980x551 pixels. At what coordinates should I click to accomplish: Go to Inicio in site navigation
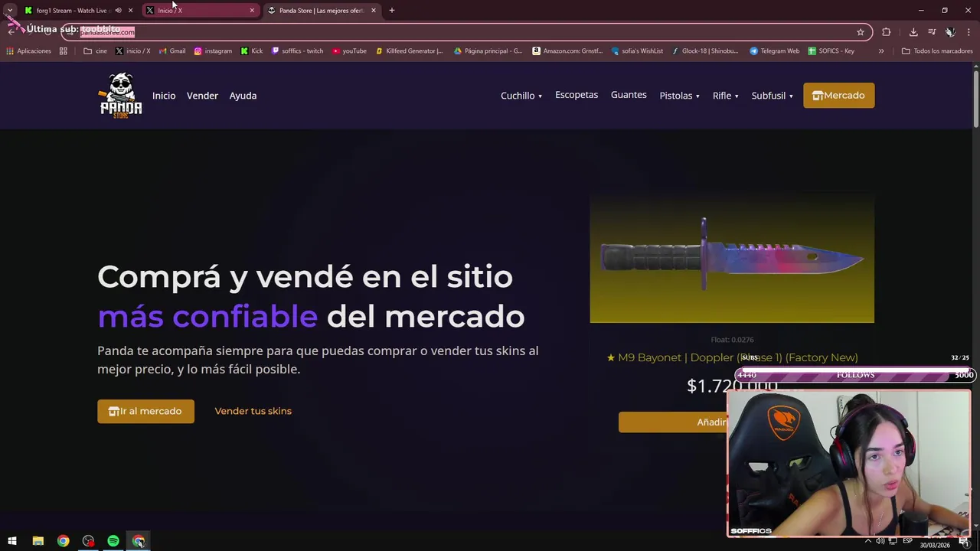[x=164, y=96]
